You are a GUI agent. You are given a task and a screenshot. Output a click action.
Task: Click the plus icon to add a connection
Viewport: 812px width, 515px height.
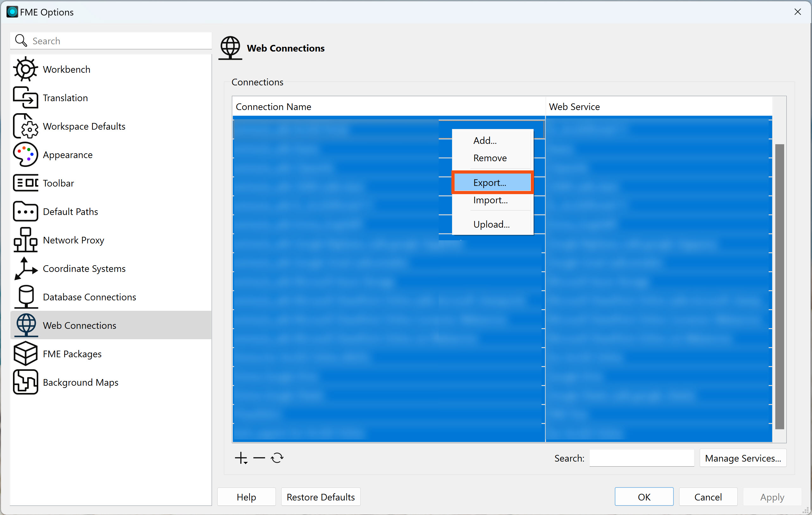coord(241,458)
